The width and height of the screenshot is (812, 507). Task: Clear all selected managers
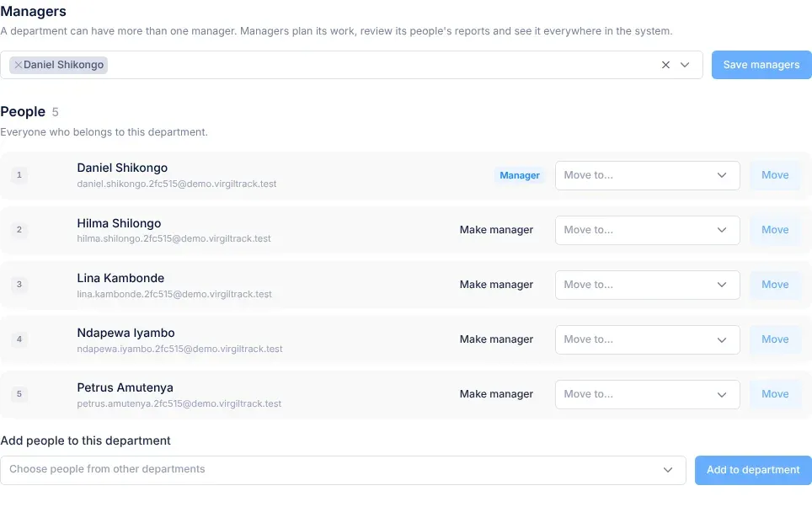click(665, 65)
